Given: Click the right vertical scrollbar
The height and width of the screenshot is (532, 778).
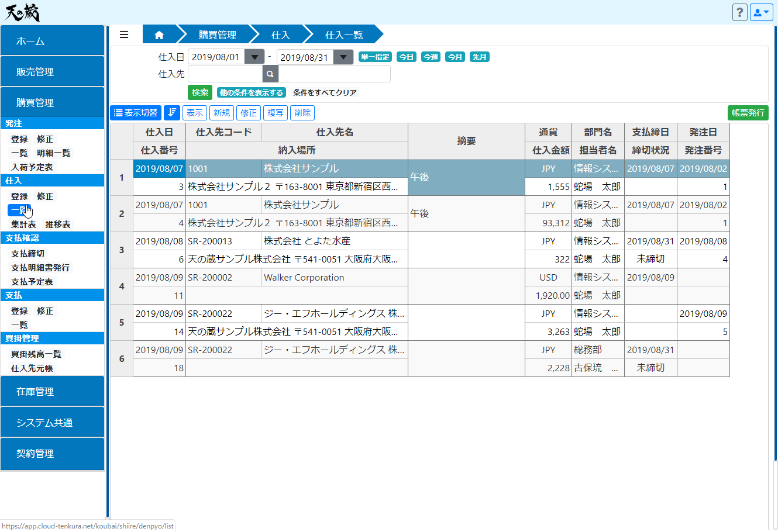Looking at the screenshot, I should pyautogui.click(x=775, y=243).
